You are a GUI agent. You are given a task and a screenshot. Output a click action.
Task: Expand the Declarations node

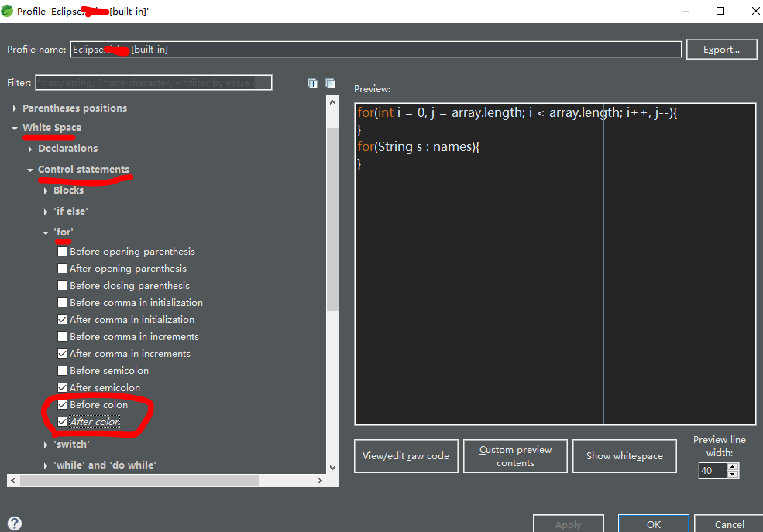tap(29, 149)
